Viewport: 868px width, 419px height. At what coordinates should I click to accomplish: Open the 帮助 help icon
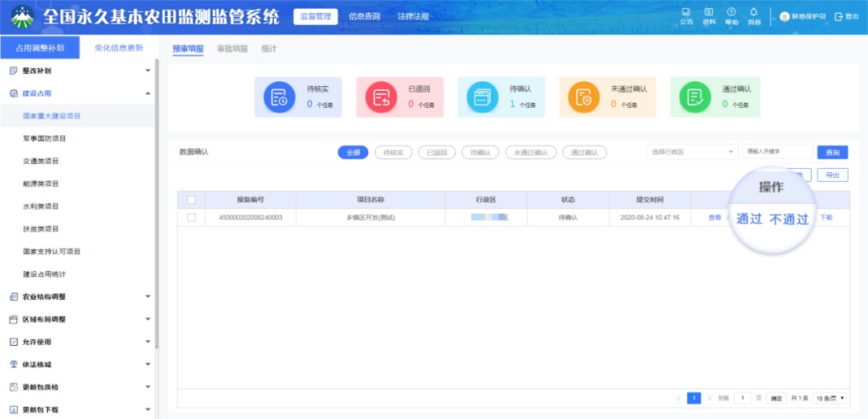coord(731,12)
